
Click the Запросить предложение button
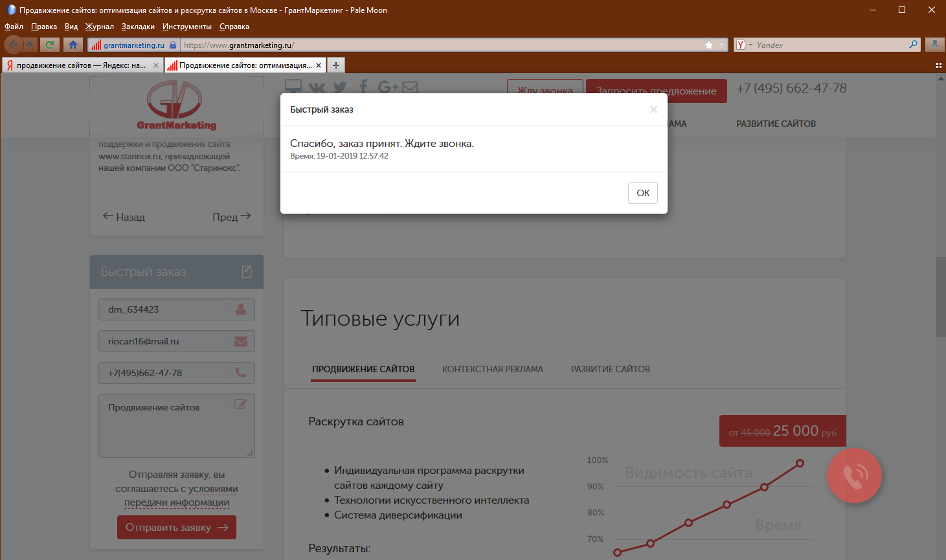(x=657, y=91)
